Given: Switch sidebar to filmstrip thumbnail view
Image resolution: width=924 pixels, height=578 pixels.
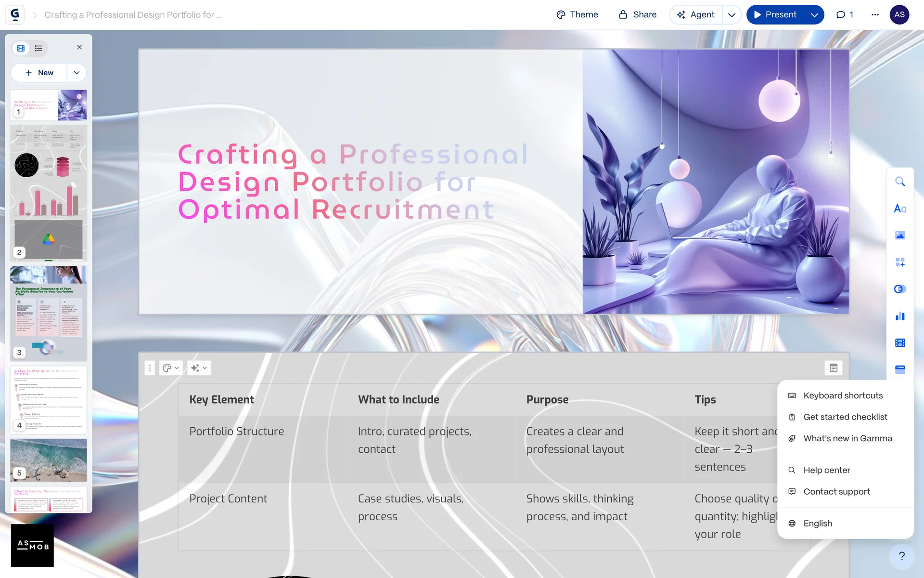Looking at the screenshot, I should tap(21, 48).
